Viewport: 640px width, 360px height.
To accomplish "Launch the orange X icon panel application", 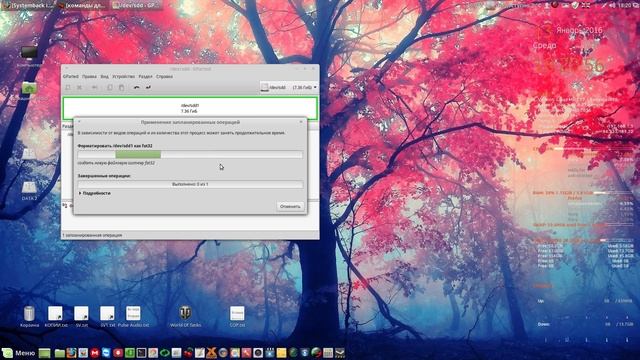I will [211, 353].
